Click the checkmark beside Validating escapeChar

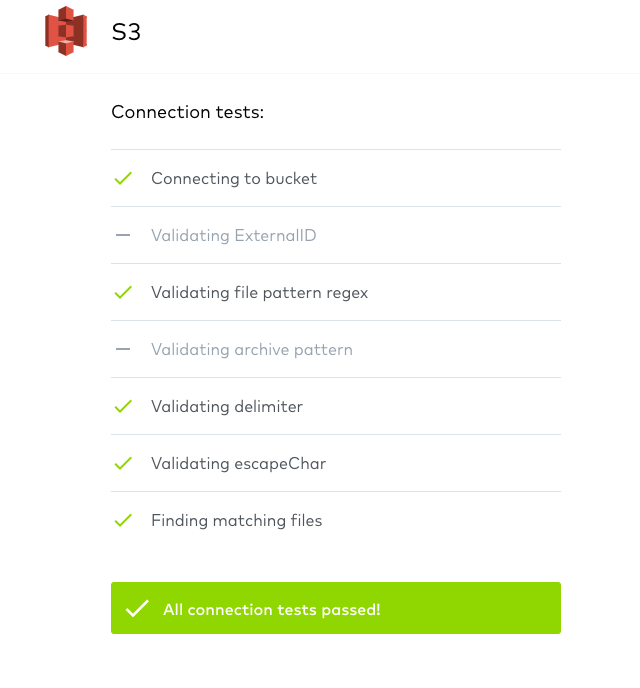pyautogui.click(x=123, y=464)
